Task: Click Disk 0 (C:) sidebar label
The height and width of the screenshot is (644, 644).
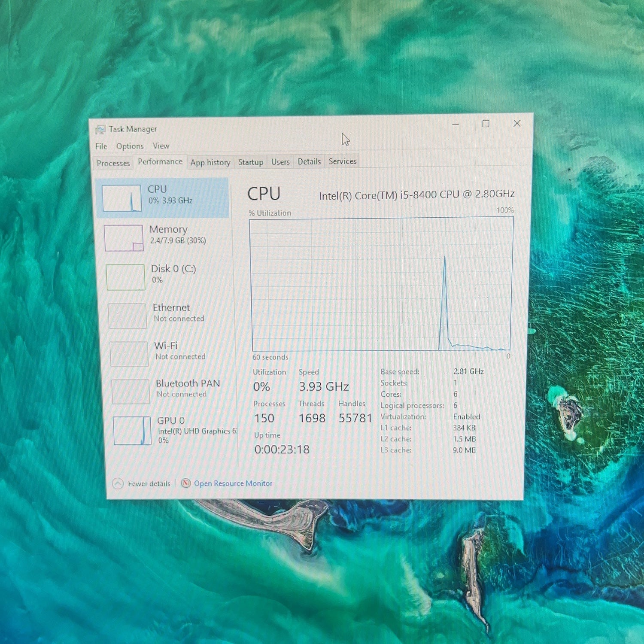Action: tap(173, 269)
